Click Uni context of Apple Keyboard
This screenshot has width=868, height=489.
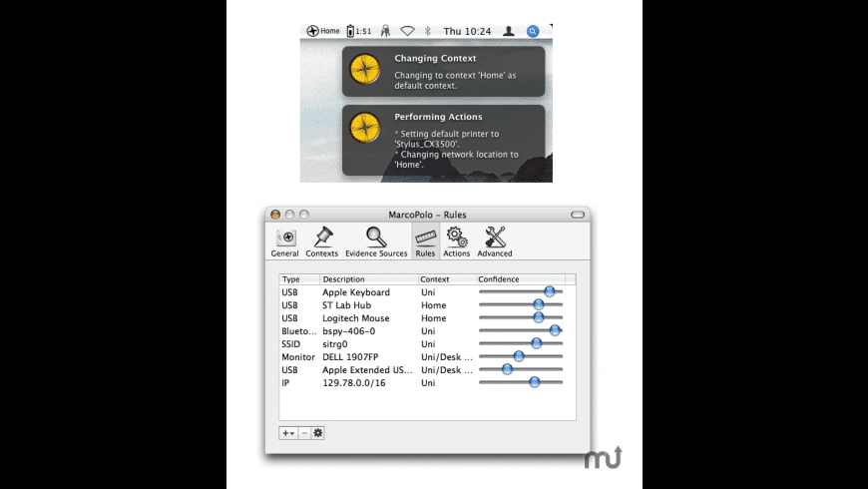(x=428, y=291)
